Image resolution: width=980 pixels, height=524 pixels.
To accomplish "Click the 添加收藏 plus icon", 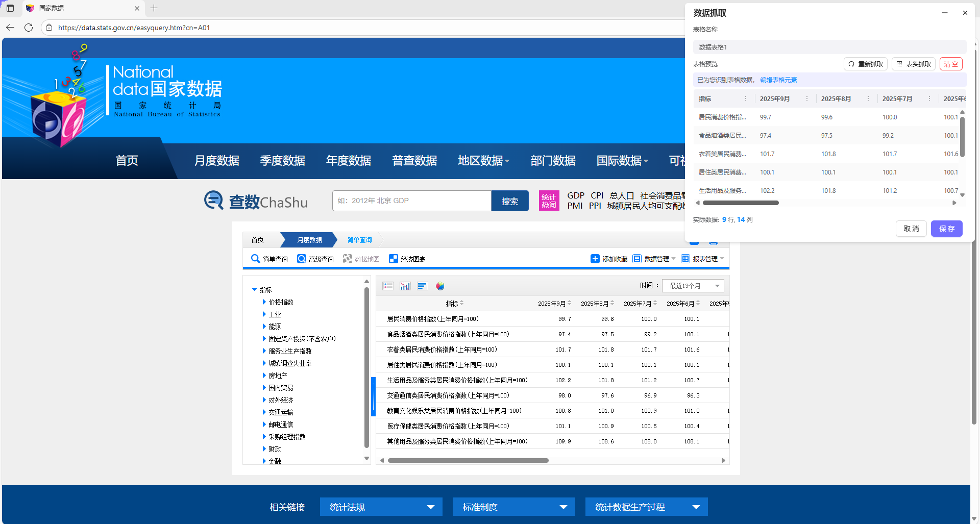I will pos(595,259).
